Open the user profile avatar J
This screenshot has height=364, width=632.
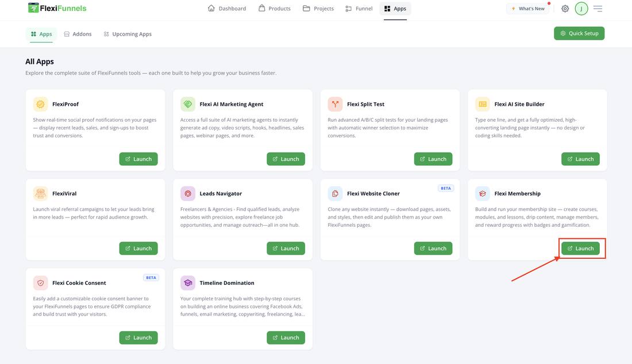coord(581,9)
